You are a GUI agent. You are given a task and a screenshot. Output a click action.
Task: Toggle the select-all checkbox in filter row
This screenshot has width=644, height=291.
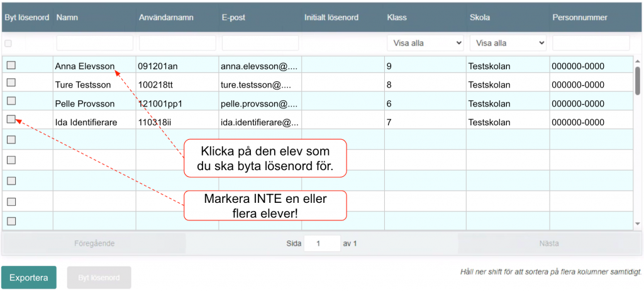point(8,43)
